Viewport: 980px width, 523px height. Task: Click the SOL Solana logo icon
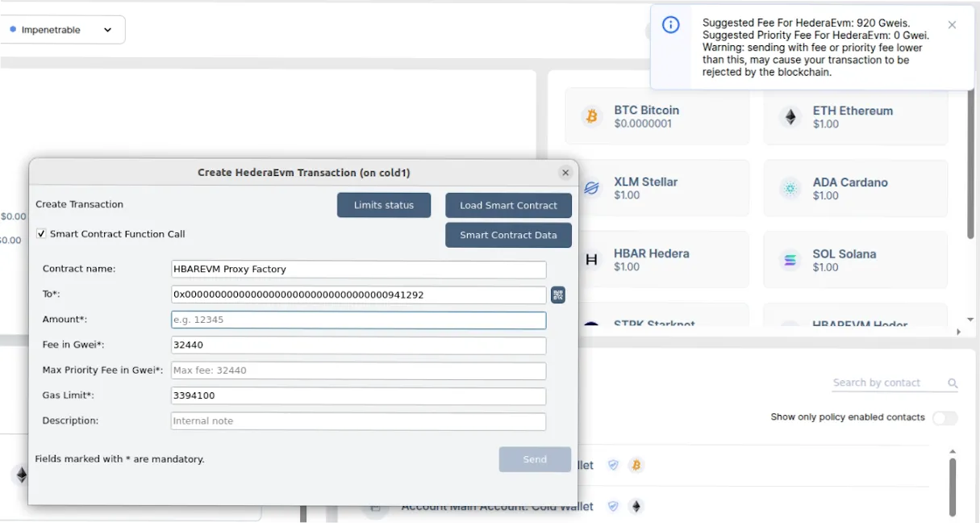(790, 260)
